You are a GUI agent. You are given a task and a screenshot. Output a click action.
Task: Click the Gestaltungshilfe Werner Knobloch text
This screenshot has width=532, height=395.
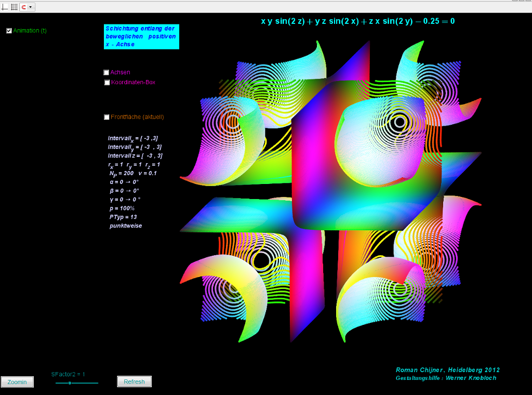tap(446, 378)
